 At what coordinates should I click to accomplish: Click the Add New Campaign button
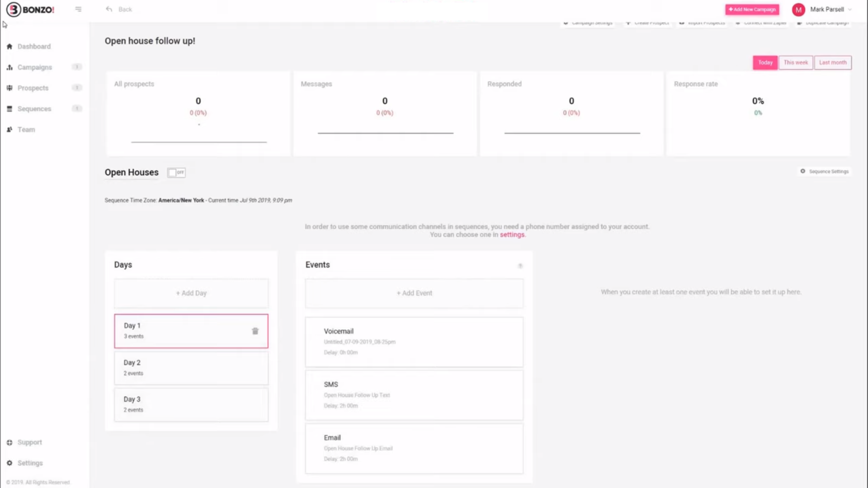[752, 9]
